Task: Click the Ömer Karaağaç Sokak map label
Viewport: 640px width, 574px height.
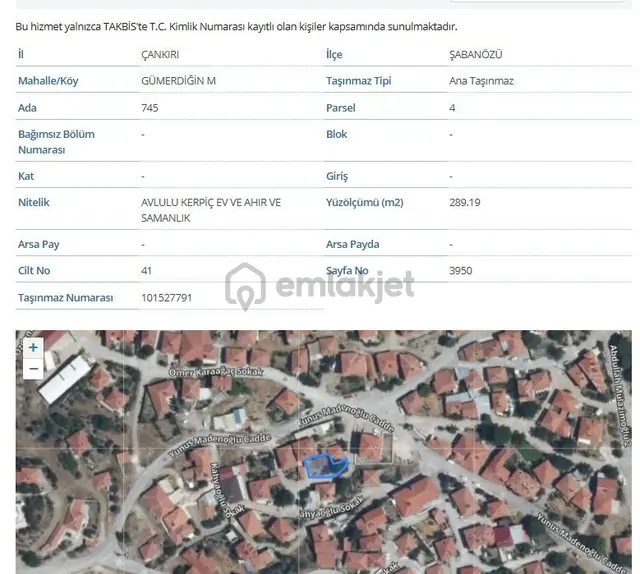Action: (216, 372)
